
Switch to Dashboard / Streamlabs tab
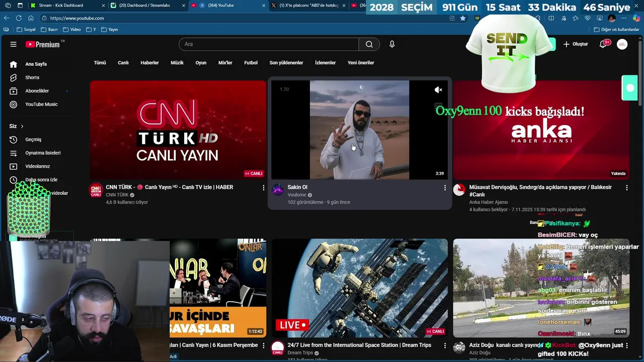pyautogui.click(x=148, y=6)
